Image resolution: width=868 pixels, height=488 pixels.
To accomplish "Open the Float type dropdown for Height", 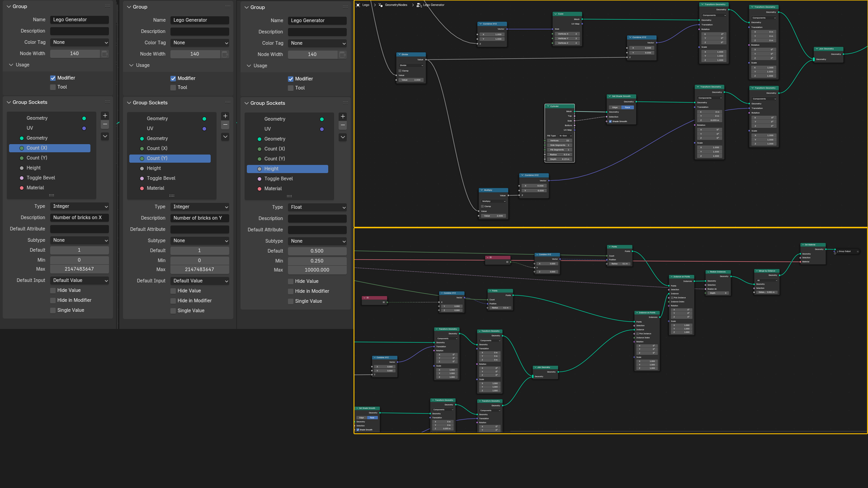I will coord(317,207).
